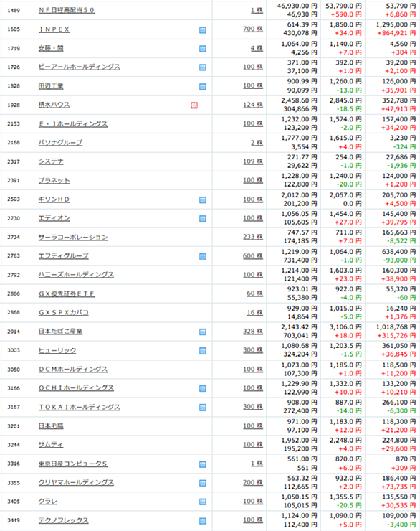Click the blue icon beside エフティグループ
This screenshot has height=531, width=420.
[x=203, y=256]
